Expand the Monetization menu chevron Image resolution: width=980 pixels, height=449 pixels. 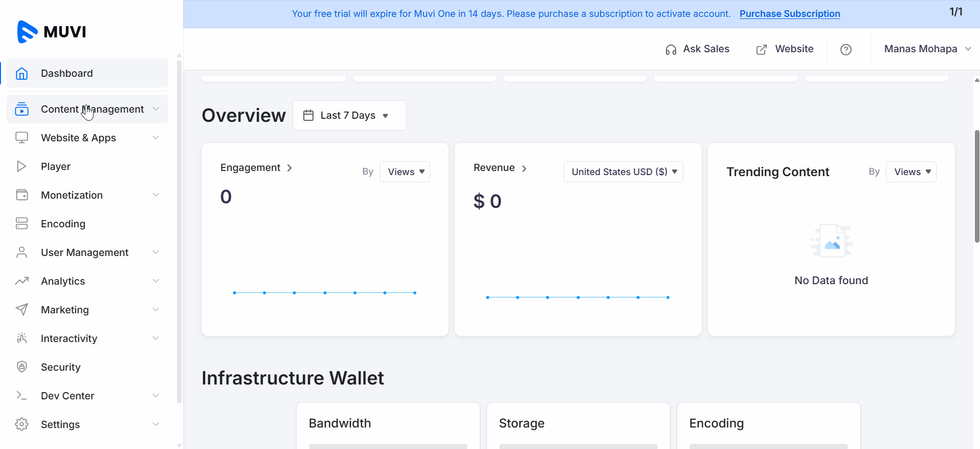click(x=155, y=195)
